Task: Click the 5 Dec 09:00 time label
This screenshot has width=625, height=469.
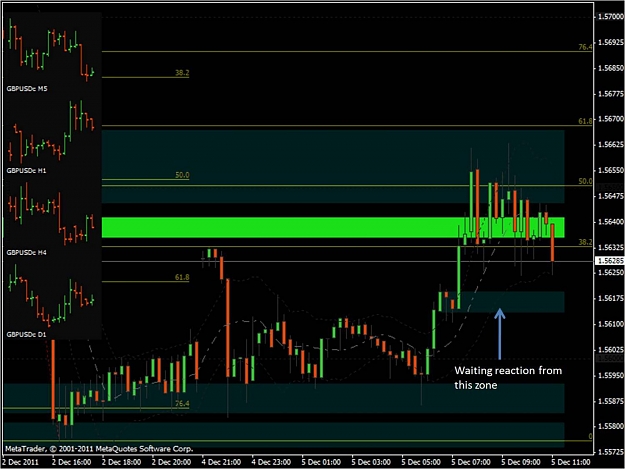Action: click(x=521, y=462)
